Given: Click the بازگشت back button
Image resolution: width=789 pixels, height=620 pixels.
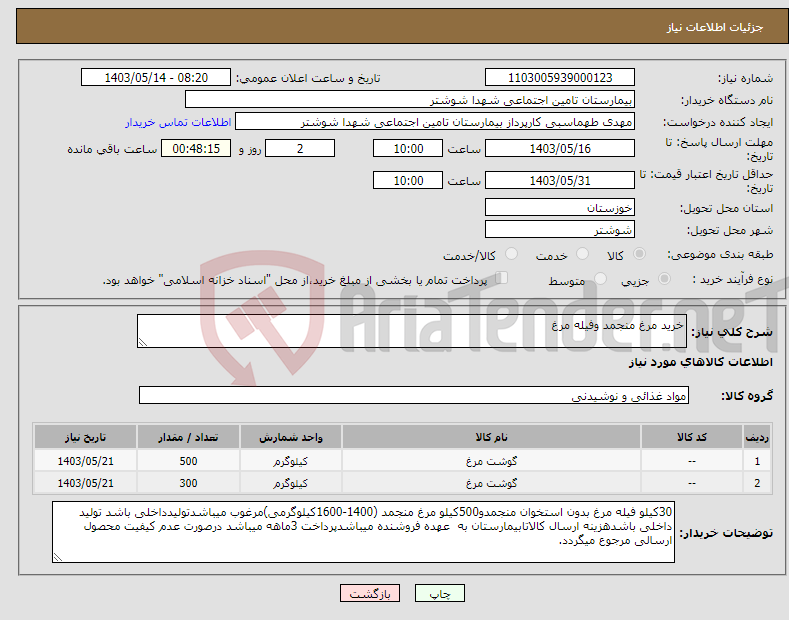Looking at the screenshot, I should (x=370, y=594).
